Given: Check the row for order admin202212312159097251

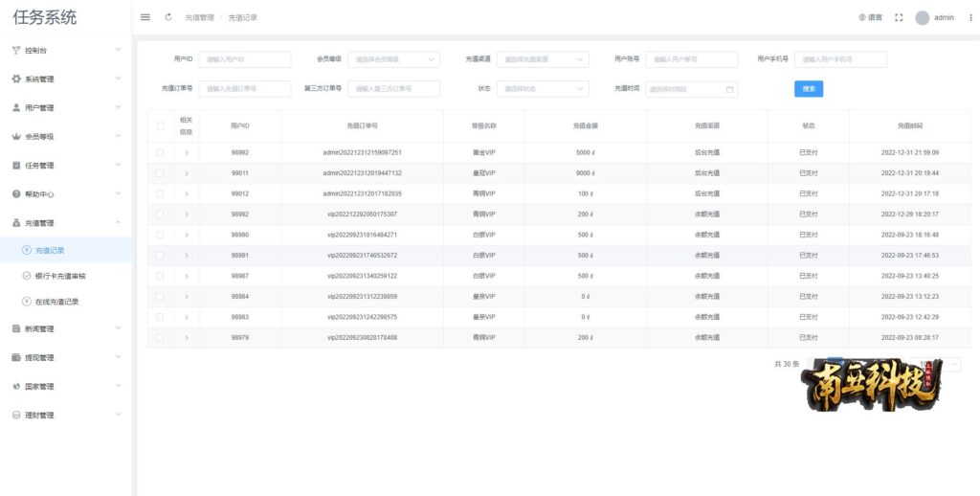Looking at the screenshot, I should pyautogui.click(x=160, y=152).
